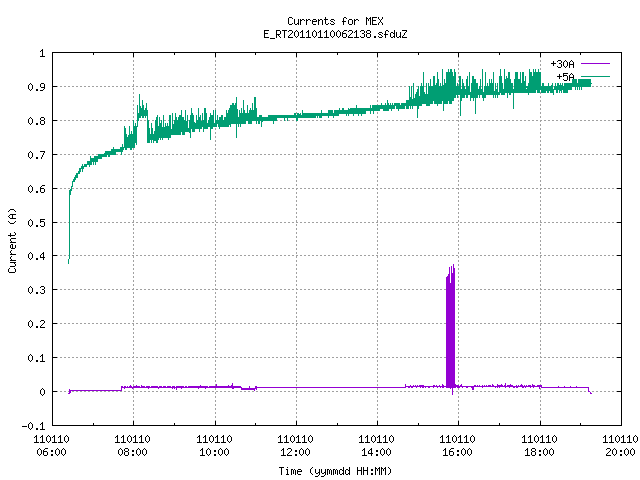The image size is (640, 480).
Task: Click x-axis tick label 110110 16:00
Action: [458, 446]
